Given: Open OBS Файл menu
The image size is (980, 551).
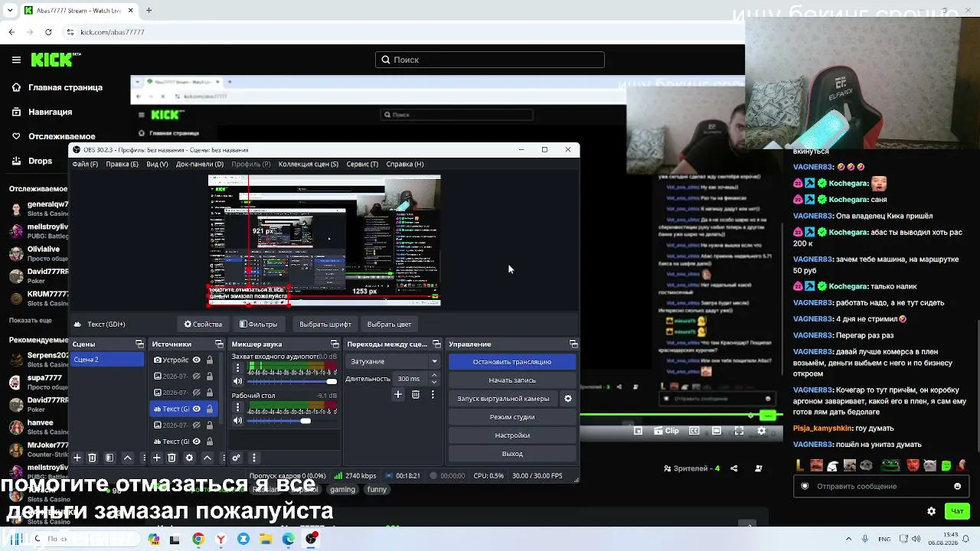Looking at the screenshot, I should click(x=85, y=164).
